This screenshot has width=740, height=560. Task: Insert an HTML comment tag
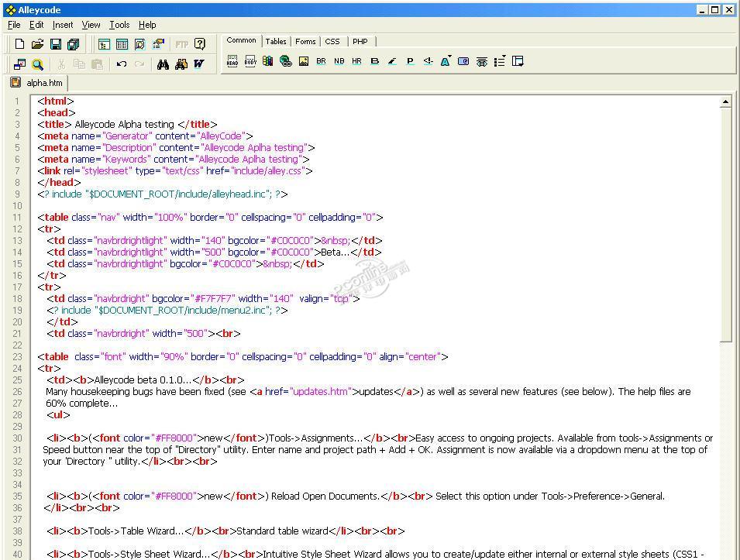coord(428,61)
